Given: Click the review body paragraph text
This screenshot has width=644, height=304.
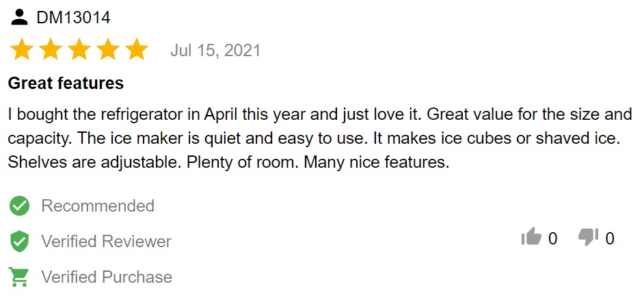Looking at the screenshot, I should tap(320, 138).
